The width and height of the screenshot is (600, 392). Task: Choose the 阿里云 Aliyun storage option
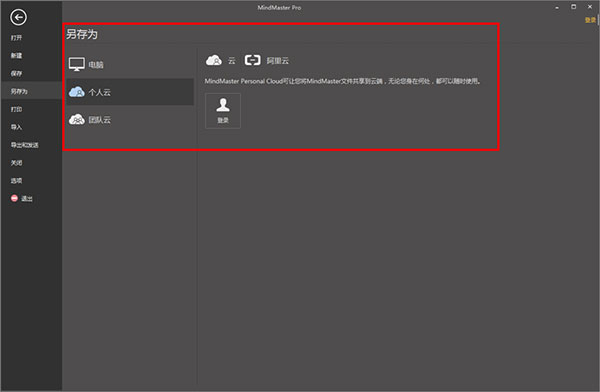point(267,60)
